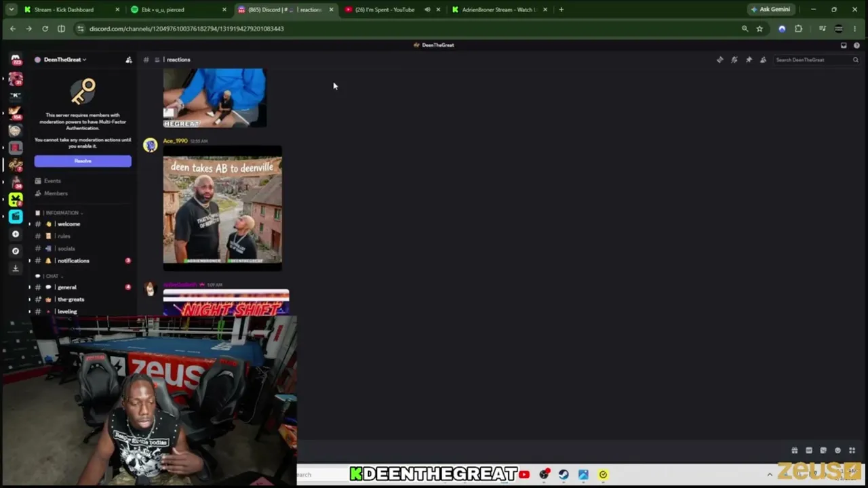Open the threads icon in channel header
This screenshot has height=488, width=868.
719,60
